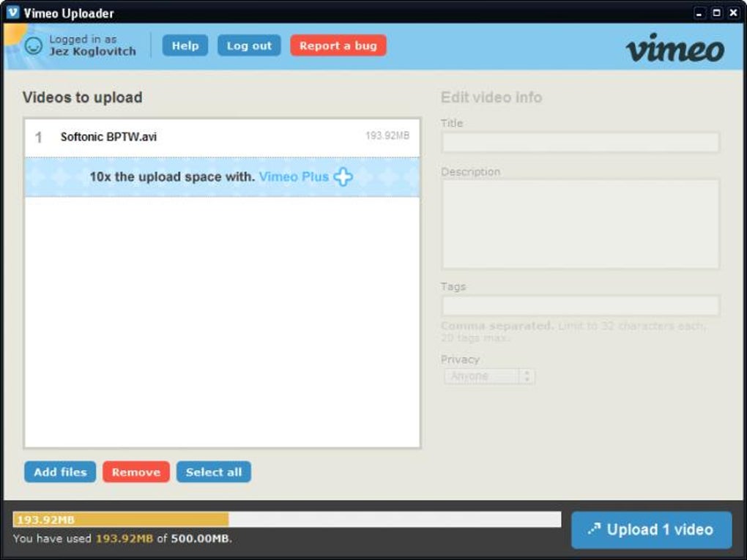Click inside the Title input field
The height and width of the screenshot is (560, 747).
580,142
